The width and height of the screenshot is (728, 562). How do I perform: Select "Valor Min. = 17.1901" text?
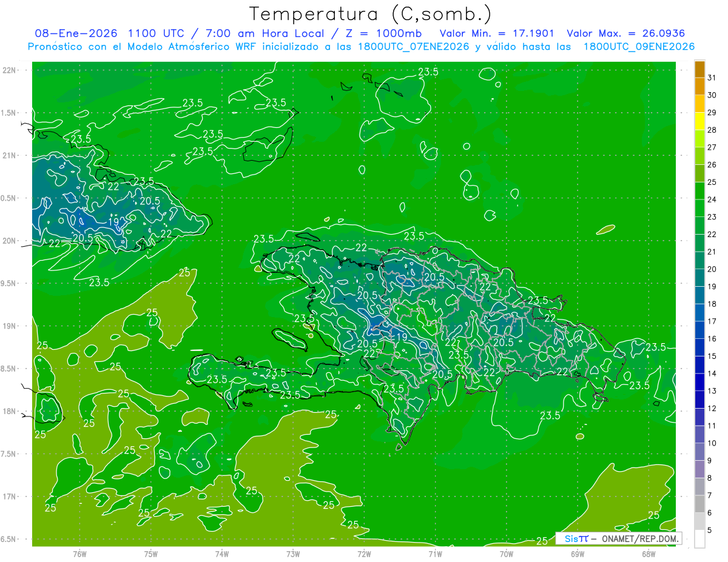point(496,33)
